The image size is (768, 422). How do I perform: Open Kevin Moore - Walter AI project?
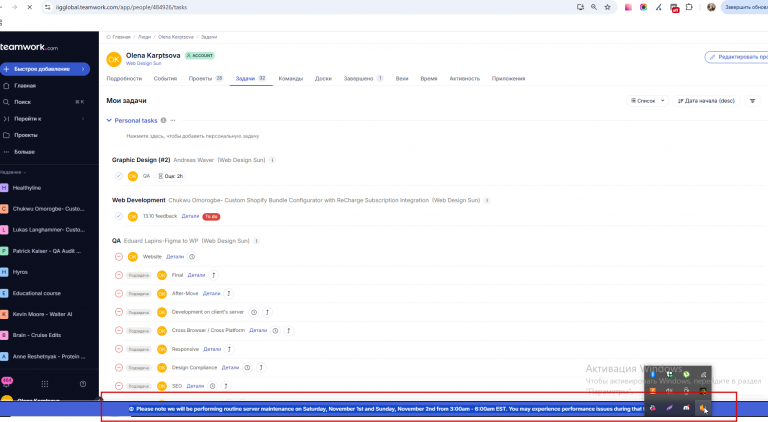tap(43, 314)
